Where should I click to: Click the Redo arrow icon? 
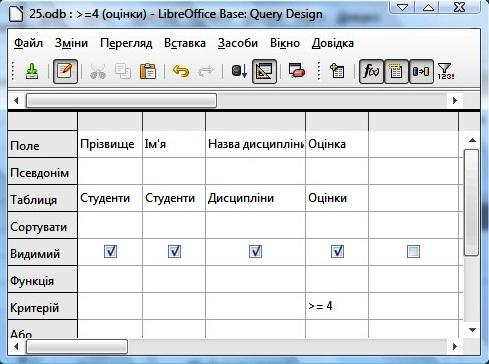coord(205,71)
